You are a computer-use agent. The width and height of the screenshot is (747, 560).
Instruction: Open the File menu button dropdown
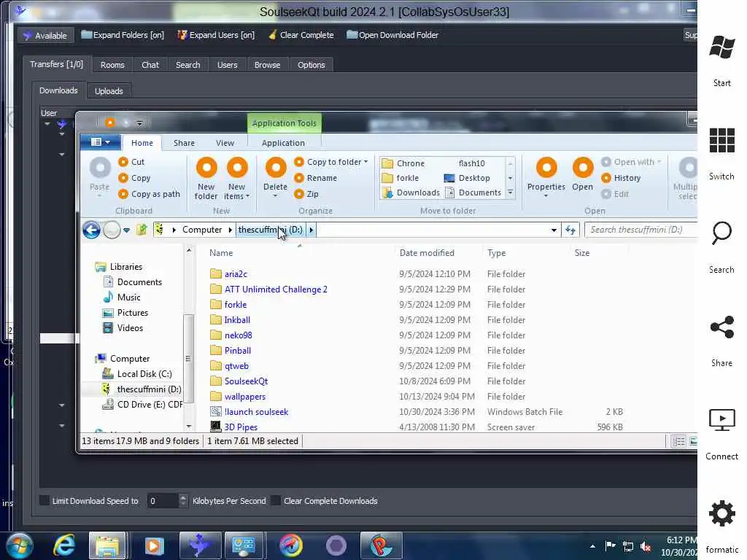pos(101,142)
